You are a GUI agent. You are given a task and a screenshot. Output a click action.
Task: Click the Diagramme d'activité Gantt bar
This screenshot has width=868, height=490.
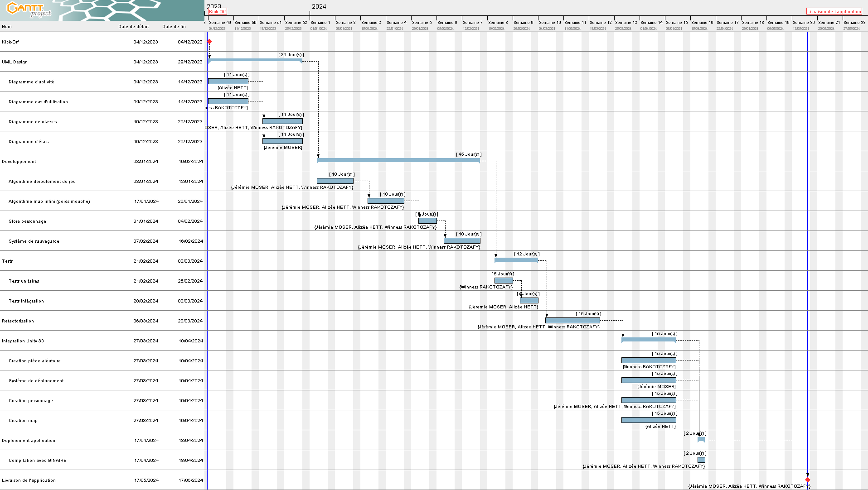pyautogui.click(x=228, y=82)
